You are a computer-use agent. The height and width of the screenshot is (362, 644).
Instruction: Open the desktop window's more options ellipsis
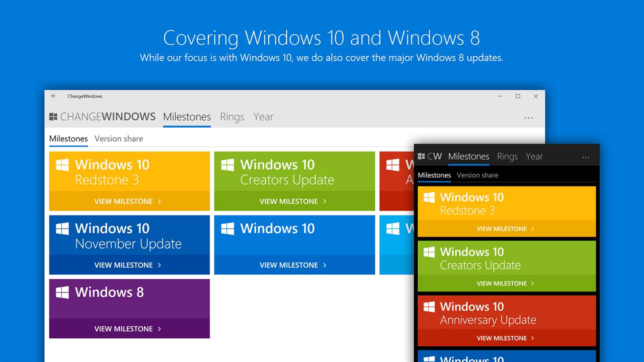click(529, 118)
